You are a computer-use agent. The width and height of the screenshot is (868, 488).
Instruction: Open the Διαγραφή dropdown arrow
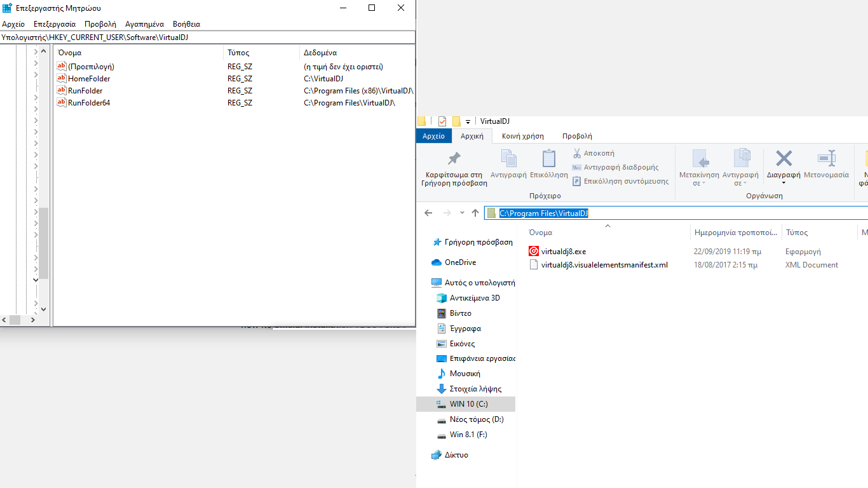coord(783,183)
